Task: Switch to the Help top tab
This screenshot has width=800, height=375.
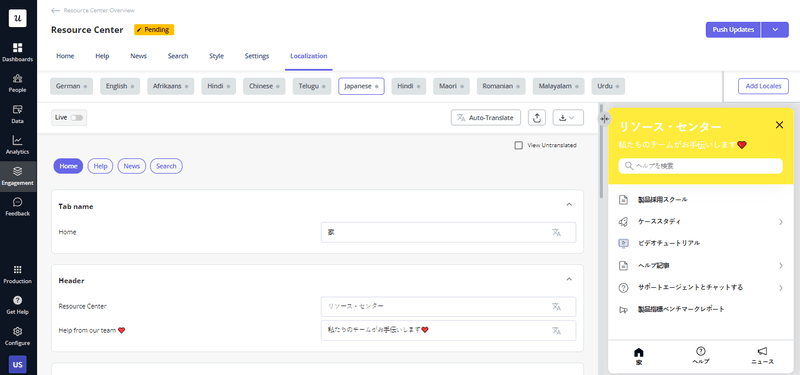Action: [x=102, y=56]
